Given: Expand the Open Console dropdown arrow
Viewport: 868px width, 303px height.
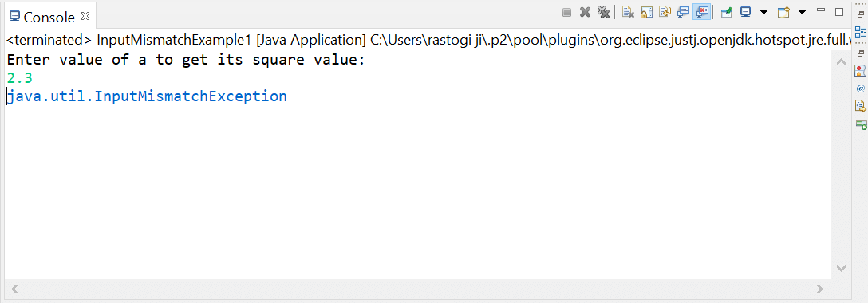Looking at the screenshot, I should (x=802, y=12).
